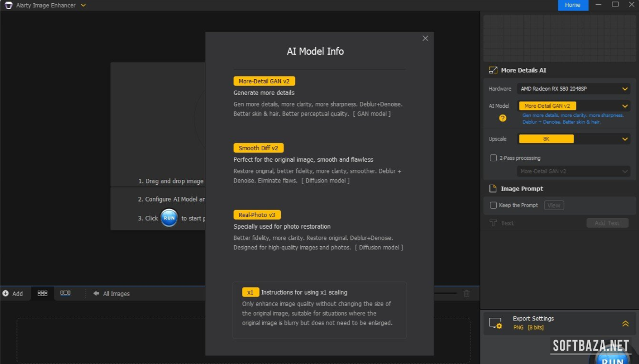The height and width of the screenshot is (364, 639).
Task: Switch to filmstrip view icon
Action: pyautogui.click(x=65, y=293)
